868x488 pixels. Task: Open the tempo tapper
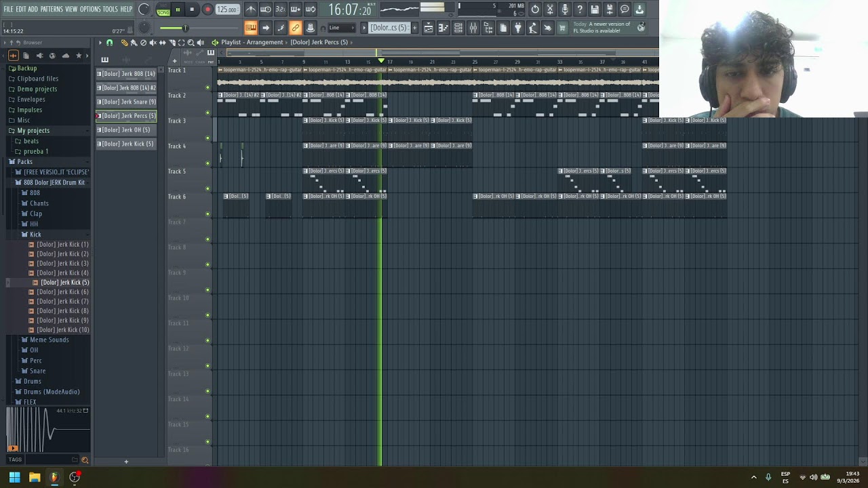point(533,28)
